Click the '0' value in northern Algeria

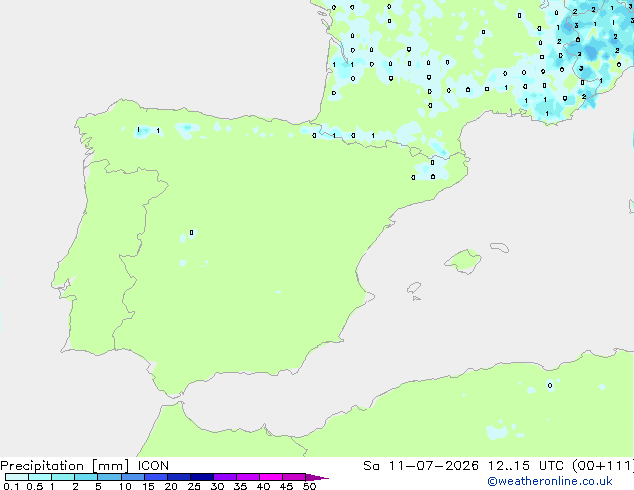point(550,385)
